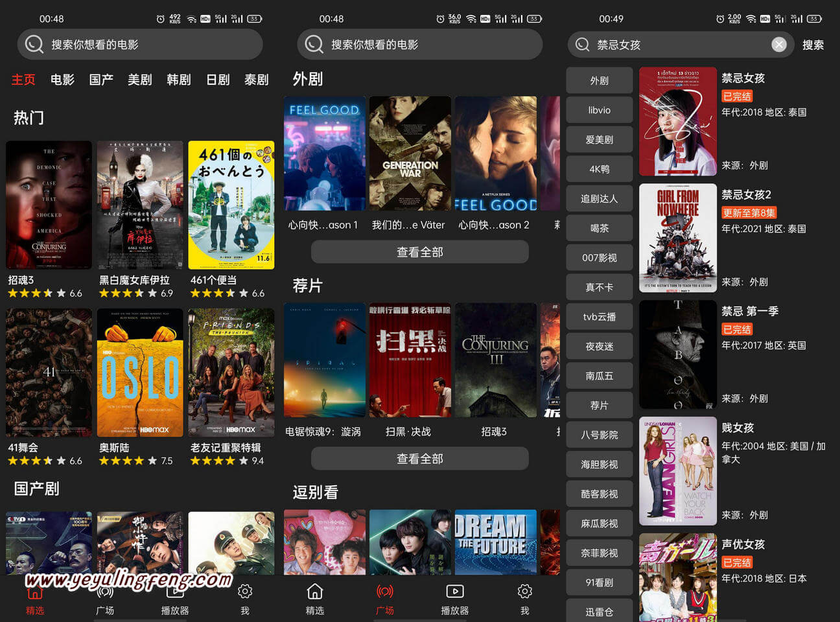The width and height of the screenshot is (840, 622).
Task: Select the highlighted 广场 icon in the middle screen
Action: click(x=385, y=592)
